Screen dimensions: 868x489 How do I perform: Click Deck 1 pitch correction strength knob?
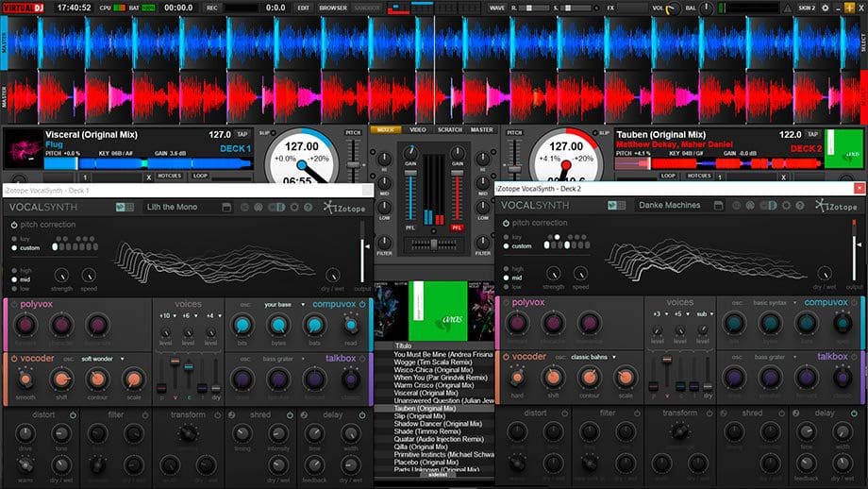[61, 275]
